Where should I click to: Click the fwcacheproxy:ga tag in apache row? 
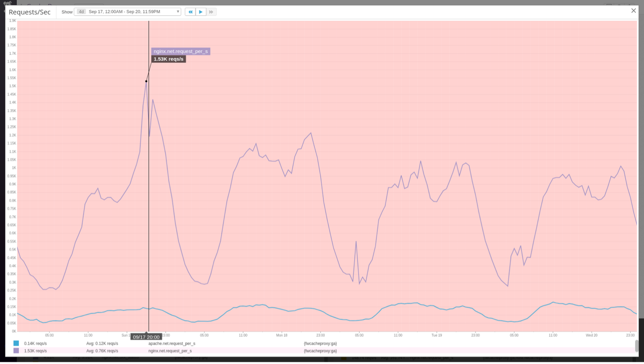click(320, 343)
